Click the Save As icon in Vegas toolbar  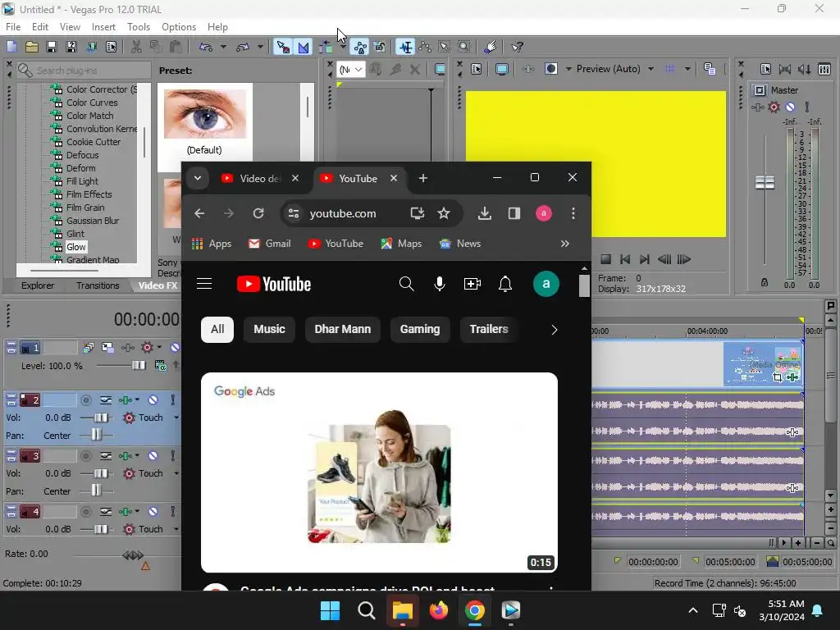click(x=71, y=47)
